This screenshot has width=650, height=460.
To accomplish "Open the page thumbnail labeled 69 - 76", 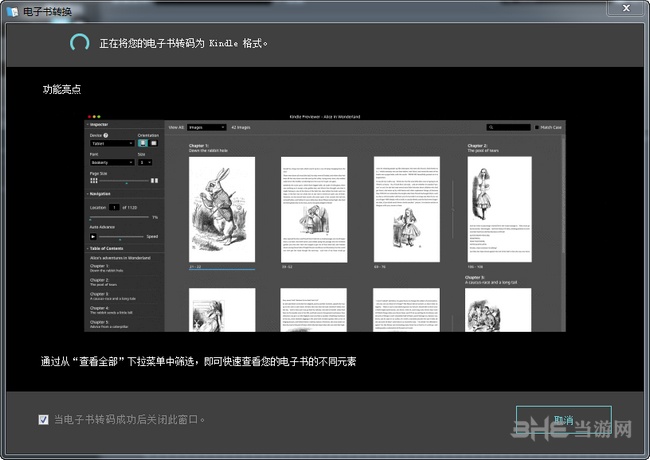I will [407, 209].
